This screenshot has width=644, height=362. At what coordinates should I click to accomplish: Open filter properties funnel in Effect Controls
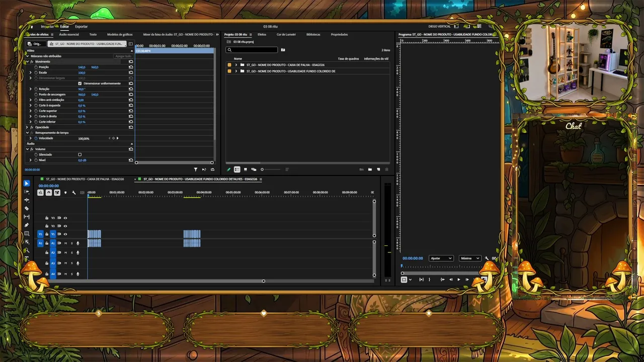196,169
